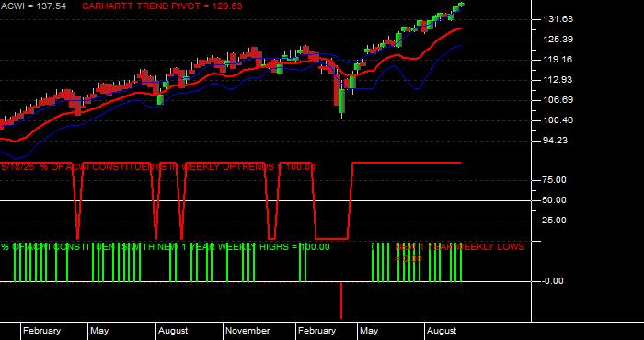Click the 94.23 price axis value
This screenshot has height=340, width=644.
pos(555,141)
